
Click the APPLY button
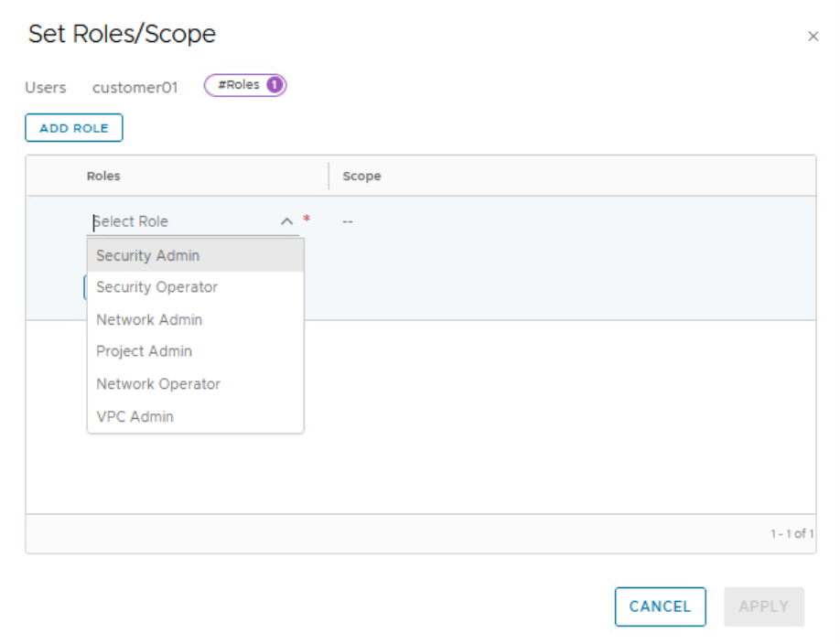click(763, 606)
